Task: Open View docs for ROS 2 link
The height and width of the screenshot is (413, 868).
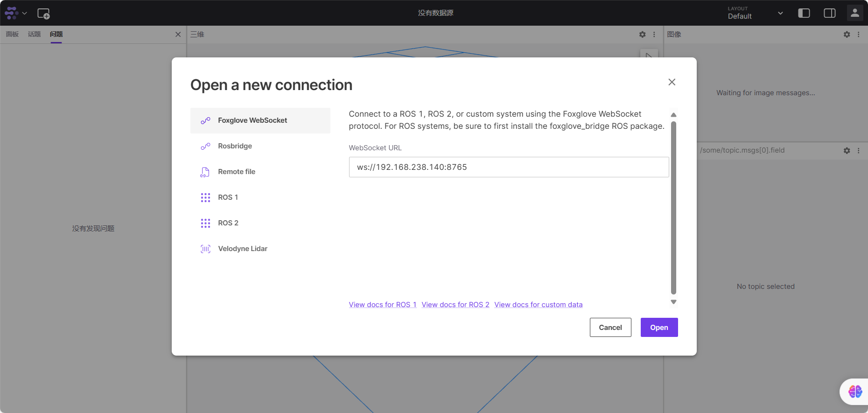Action: (455, 305)
